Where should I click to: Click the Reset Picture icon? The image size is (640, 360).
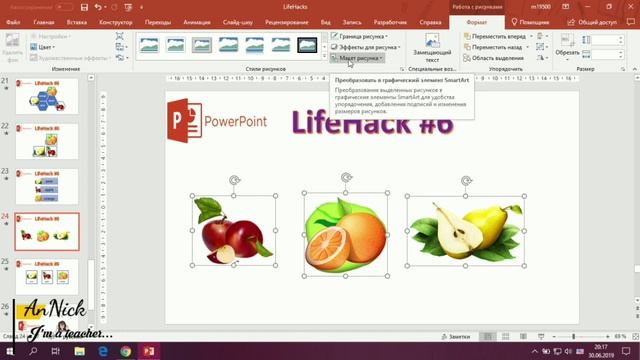point(120,58)
